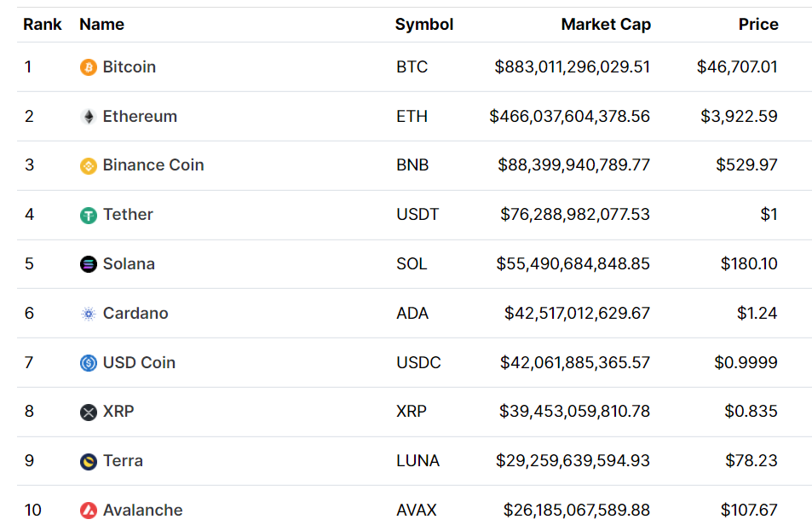
Task: Click the Cardano logo icon
Action: (88, 314)
